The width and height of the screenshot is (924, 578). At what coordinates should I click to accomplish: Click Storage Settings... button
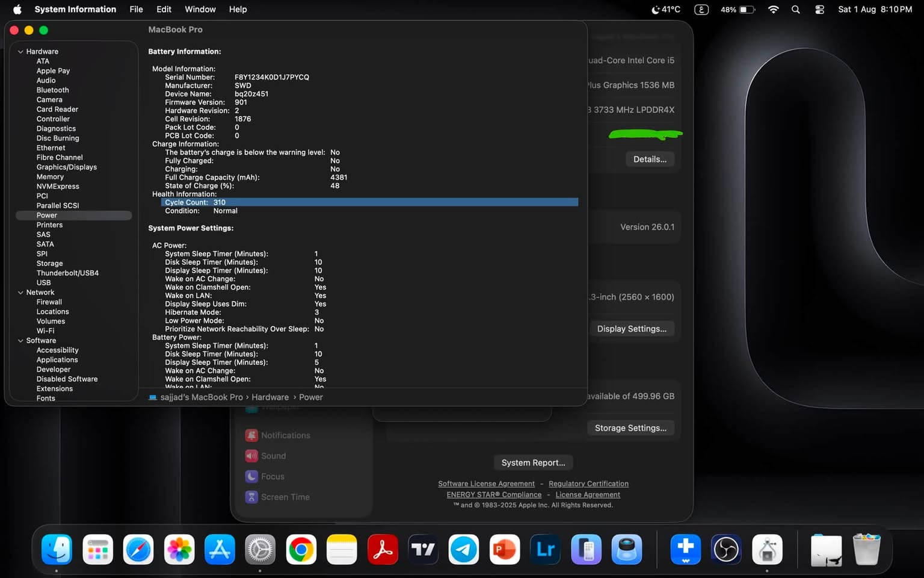coord(630,428)
